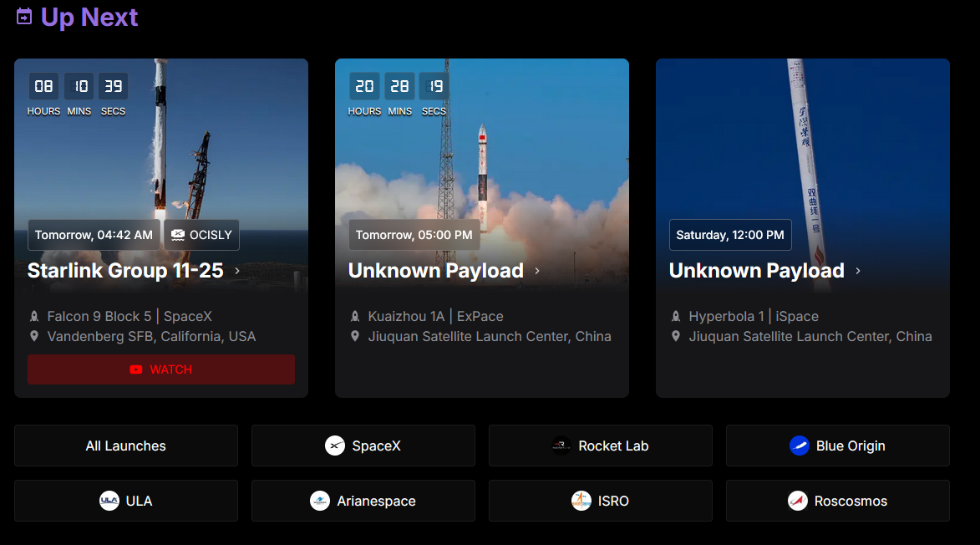The height and width of the screenshot is (545, 980).
Task: Click the ISRO logo icon
Action: click(x=581, y=501)
